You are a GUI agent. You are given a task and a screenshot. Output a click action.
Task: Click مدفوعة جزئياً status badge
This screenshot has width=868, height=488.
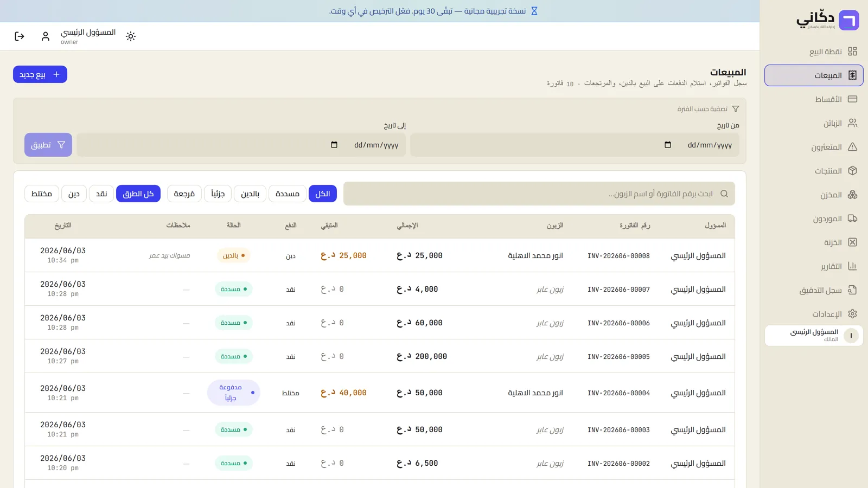[x=234, y=393]
